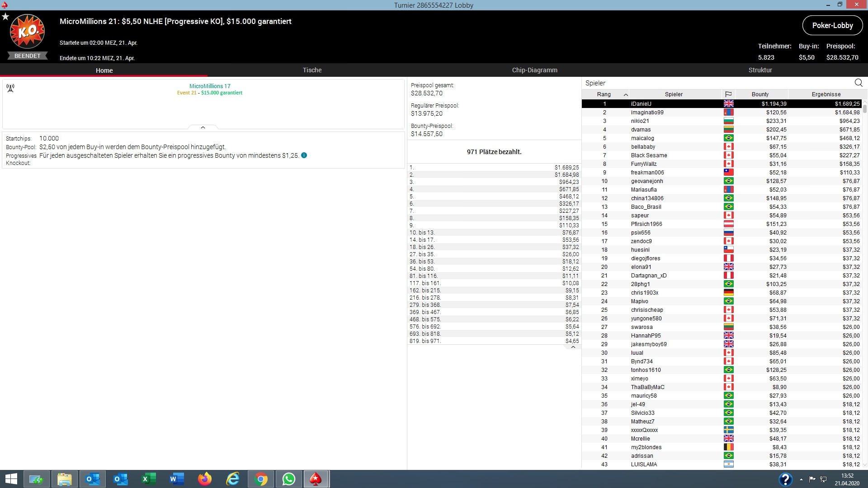Sort players by Rang column
The width and height of the screenshot is (868, 488).
tap(604, 94)
